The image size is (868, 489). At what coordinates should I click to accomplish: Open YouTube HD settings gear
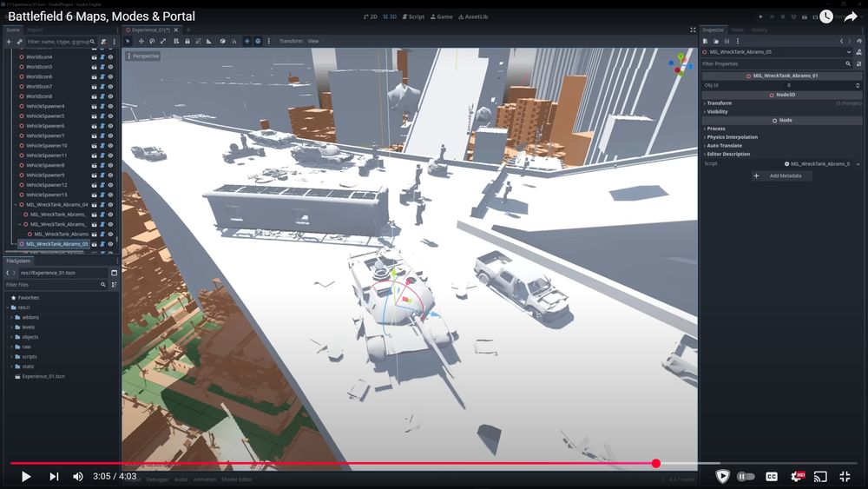[x=797, y=476]
